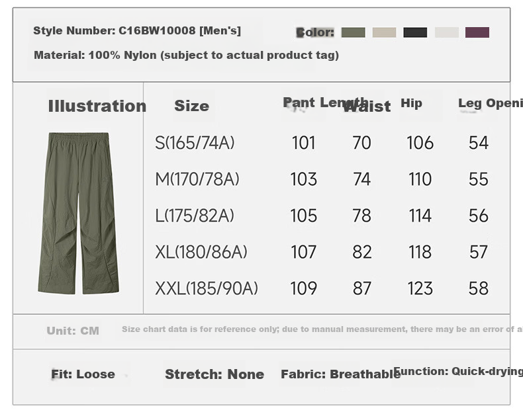Select the beige color swatch

384,32
